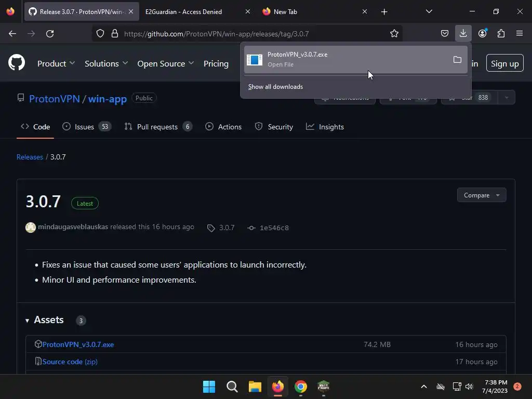Image resolution: width=532 pixels, height=399 pixels.
Task: Reload the current GitHub page
Action: coord(50,34)
